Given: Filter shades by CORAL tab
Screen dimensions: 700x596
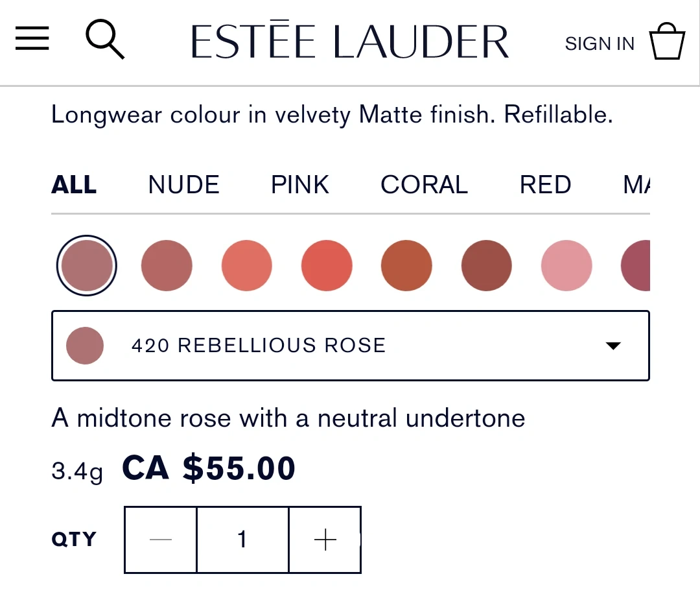Looking at the screenshot, I should 424,185.
